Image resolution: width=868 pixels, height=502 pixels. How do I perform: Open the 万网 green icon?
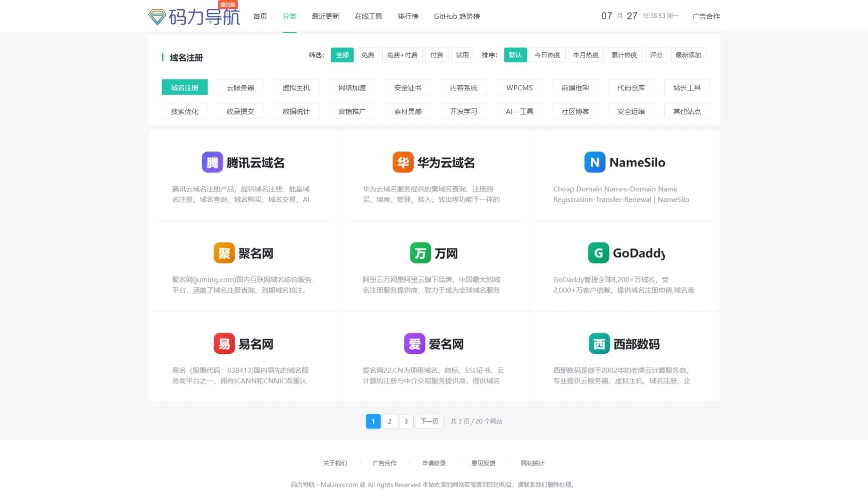[x=420, y=253]
